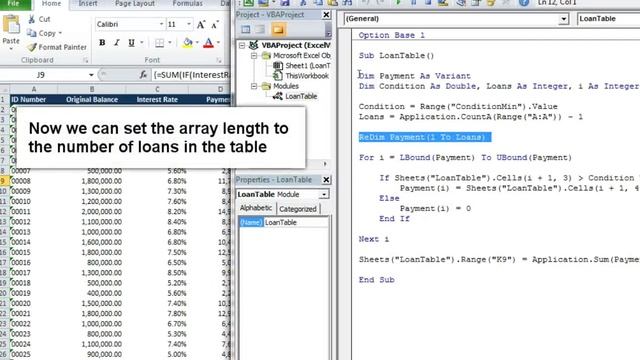Open the Fill Color dropdown arrow

[x=197, y=43]
